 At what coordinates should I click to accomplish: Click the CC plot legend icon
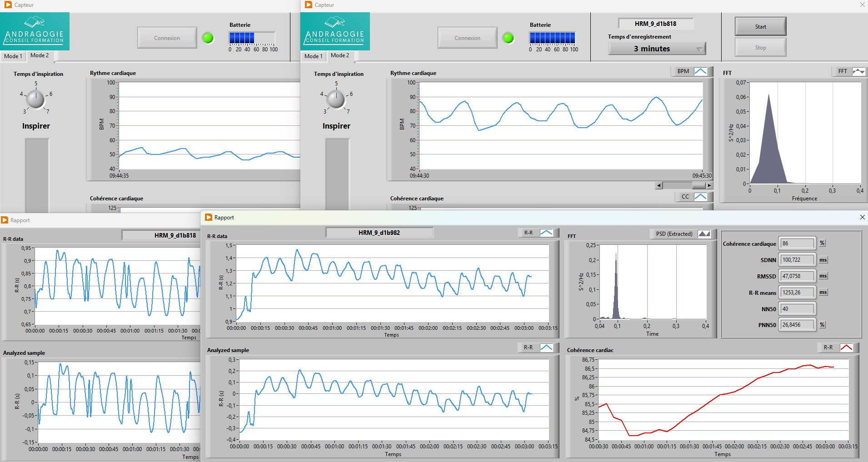[700, 197]
